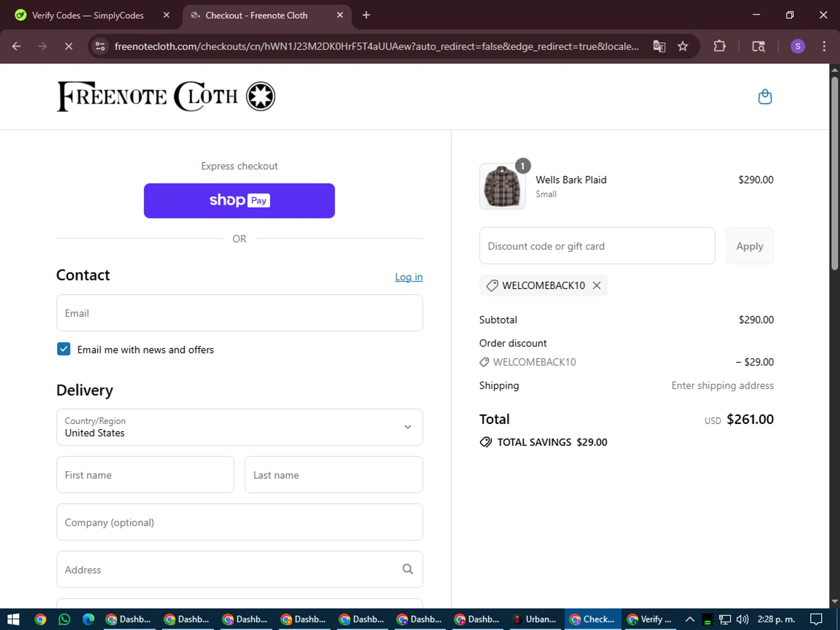This screenshot has height=630, width=840.
Task: Click the Wells Bark Plaid shirt thumbnail
Action: pos(502,186)
